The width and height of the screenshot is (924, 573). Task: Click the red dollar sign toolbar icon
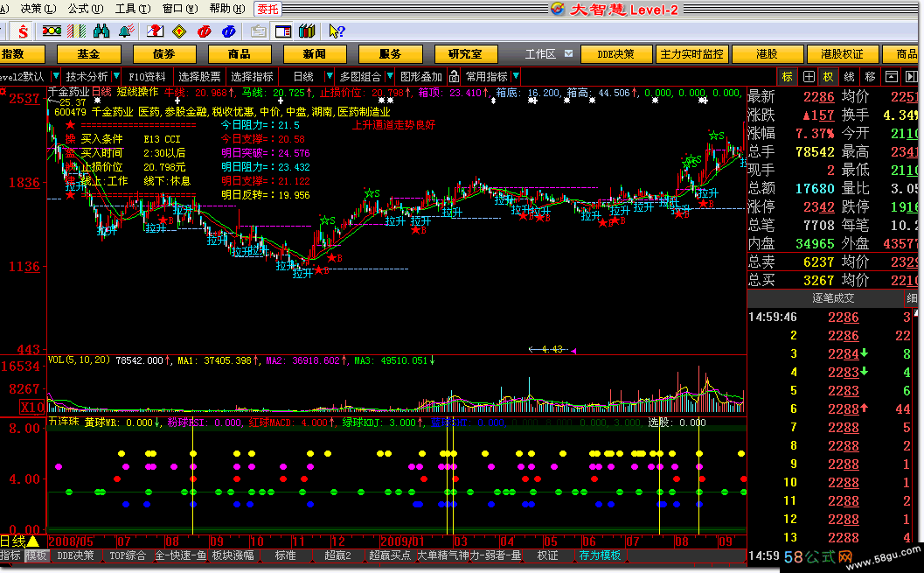(23, 31)
